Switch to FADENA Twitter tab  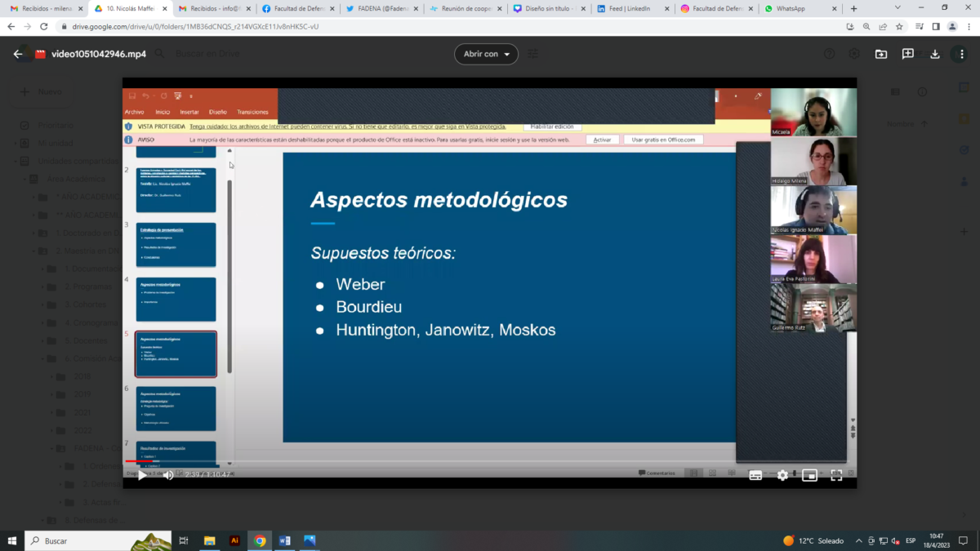(381, 8)
